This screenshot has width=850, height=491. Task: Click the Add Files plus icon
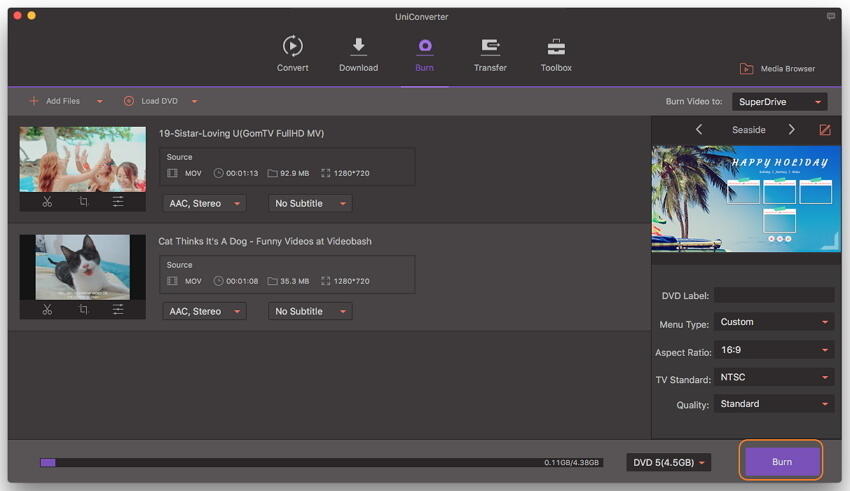click(x=34, y=101)
